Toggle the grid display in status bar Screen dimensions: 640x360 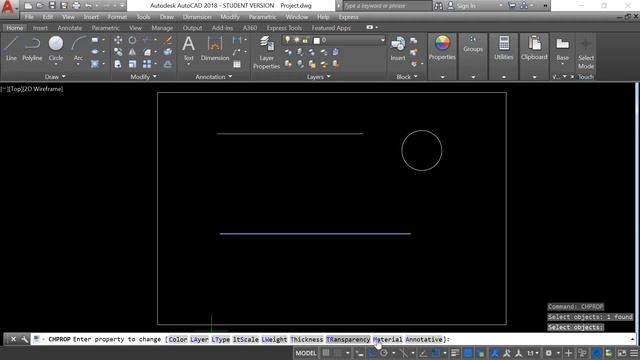point(326,353)
